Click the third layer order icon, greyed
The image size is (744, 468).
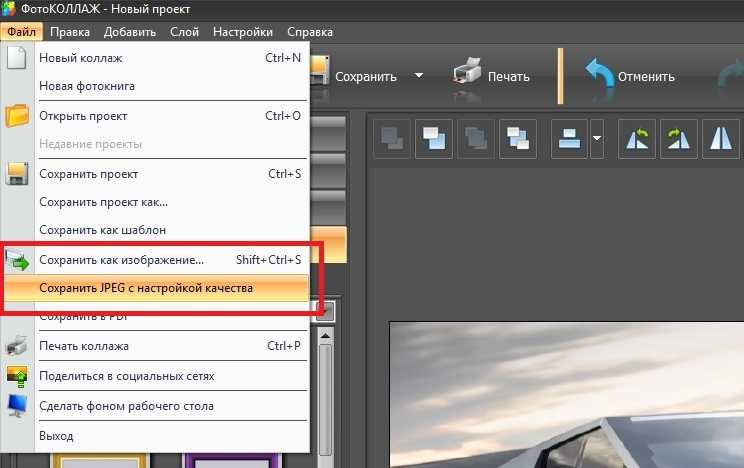pos(476,139)
